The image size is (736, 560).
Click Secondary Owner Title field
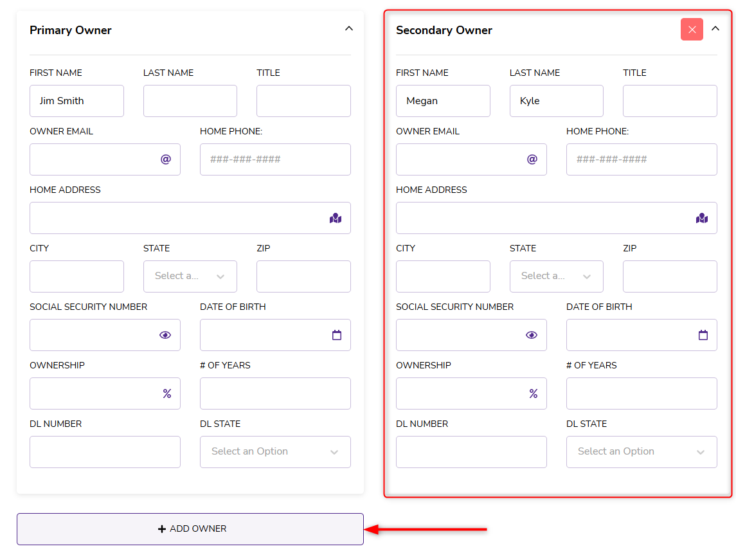669,101
